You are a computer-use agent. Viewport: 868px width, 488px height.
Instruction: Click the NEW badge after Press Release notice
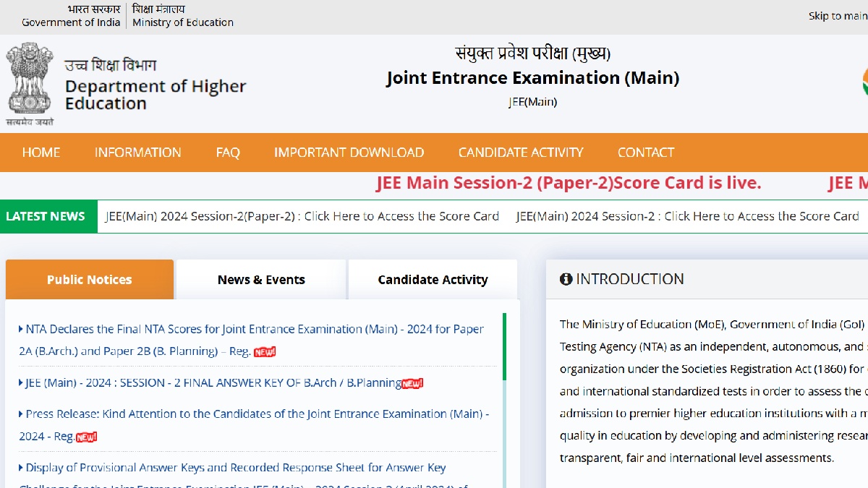(86, 437)
